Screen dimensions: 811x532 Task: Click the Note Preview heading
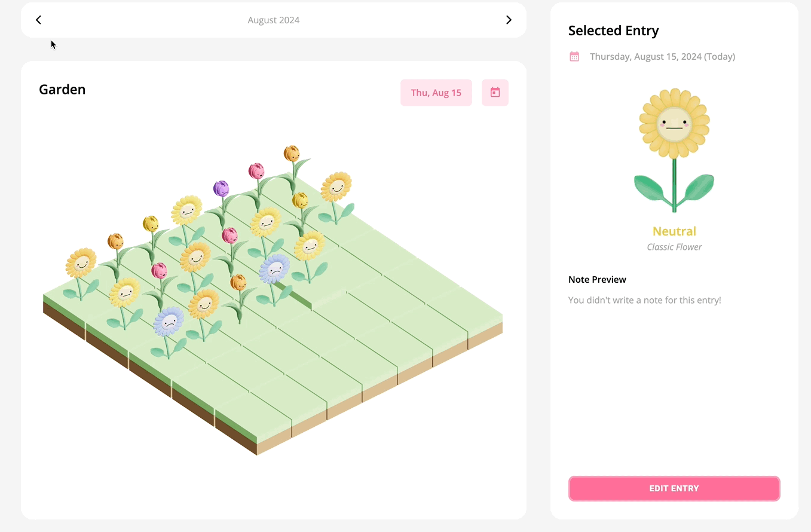click(x=597, y=280)
